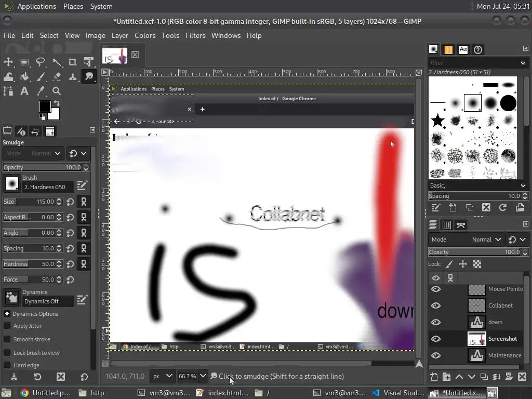Hide the Collabnet layer
This screenshot has width=532, height=399.
pyautogui.click(x=436, y=305)
